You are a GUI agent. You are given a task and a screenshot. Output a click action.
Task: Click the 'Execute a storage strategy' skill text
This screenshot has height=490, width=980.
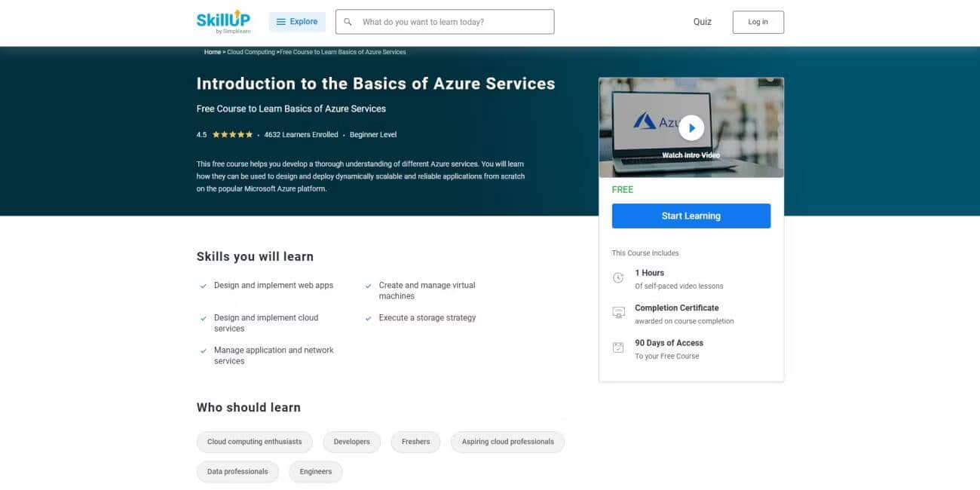[x=427, y=318]
